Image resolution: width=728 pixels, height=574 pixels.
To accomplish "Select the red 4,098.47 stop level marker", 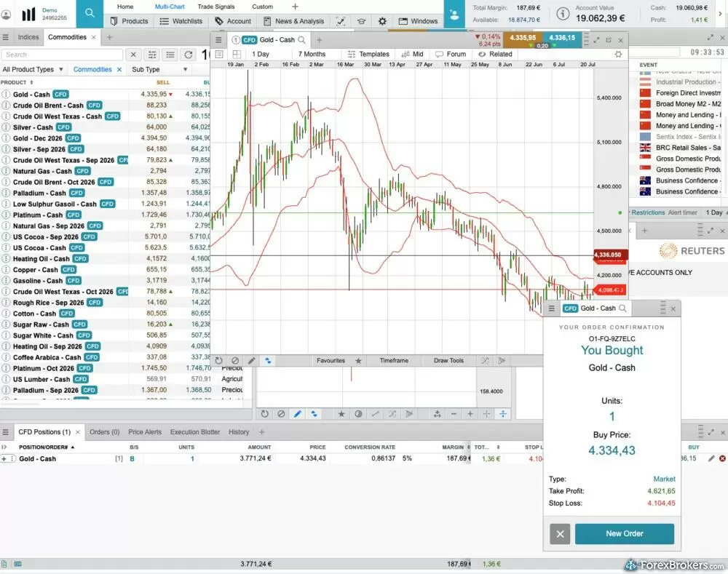I will tap(610, 290).
